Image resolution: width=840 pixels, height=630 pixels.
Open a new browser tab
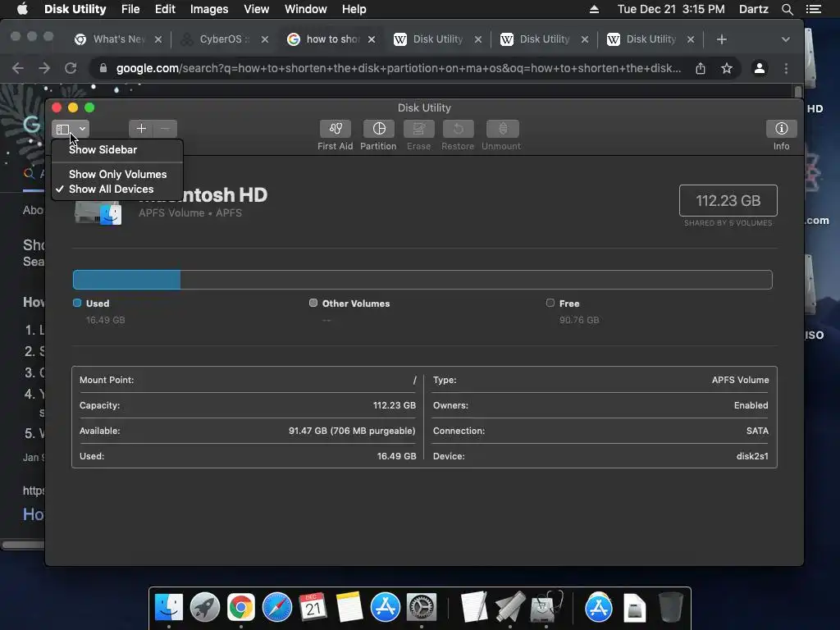[x=722, y=39]
